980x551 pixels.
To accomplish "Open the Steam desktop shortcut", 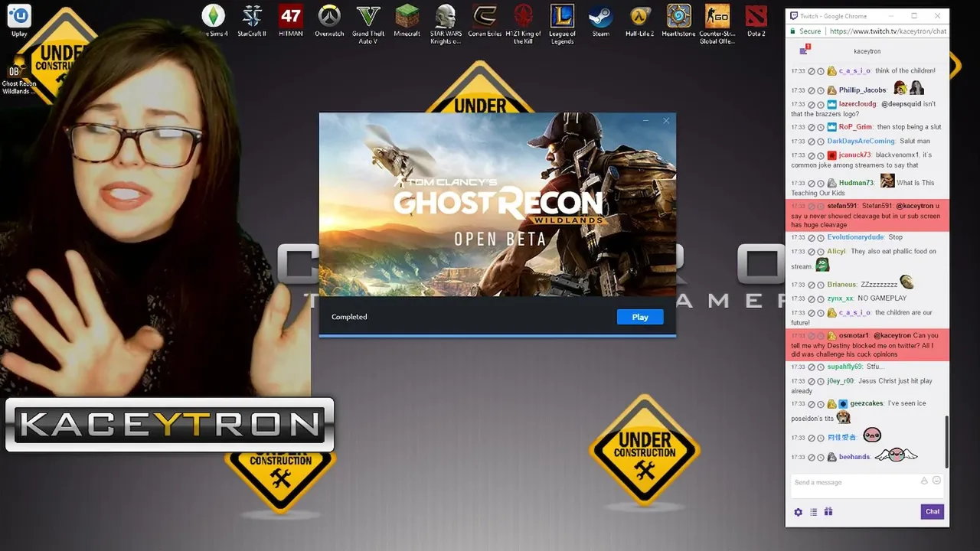I will [601, 21].
